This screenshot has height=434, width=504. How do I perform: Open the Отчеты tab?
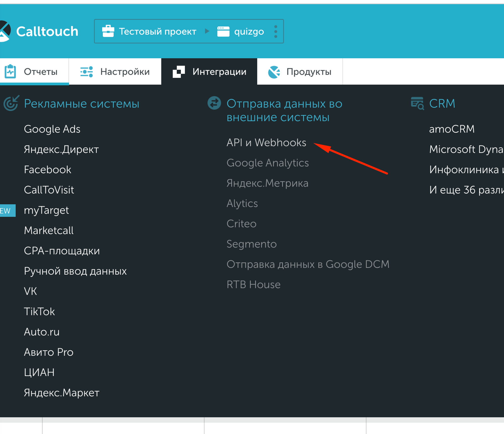[x=34, y=72]
